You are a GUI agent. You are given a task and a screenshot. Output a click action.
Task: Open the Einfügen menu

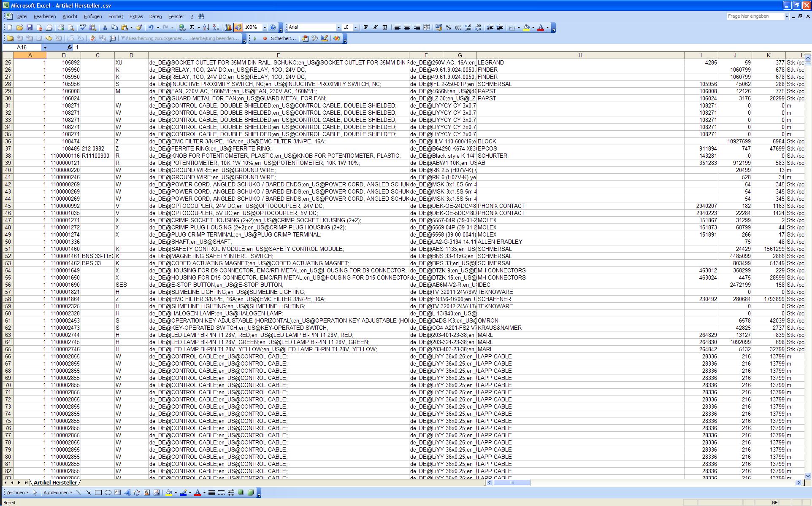[x=92, y=16]
